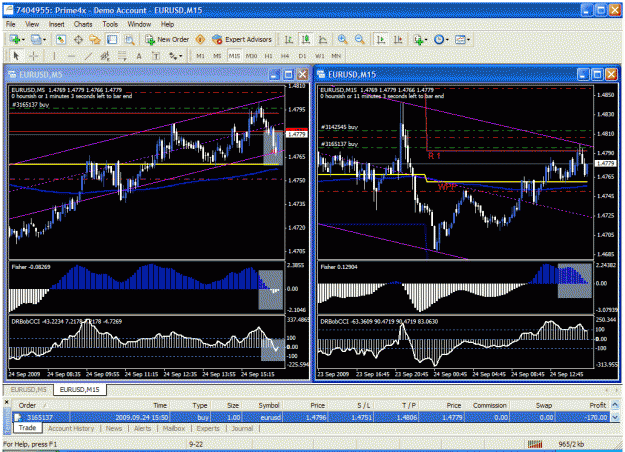
Task: Open the Navigator folder icon
Action: (95, 39)
